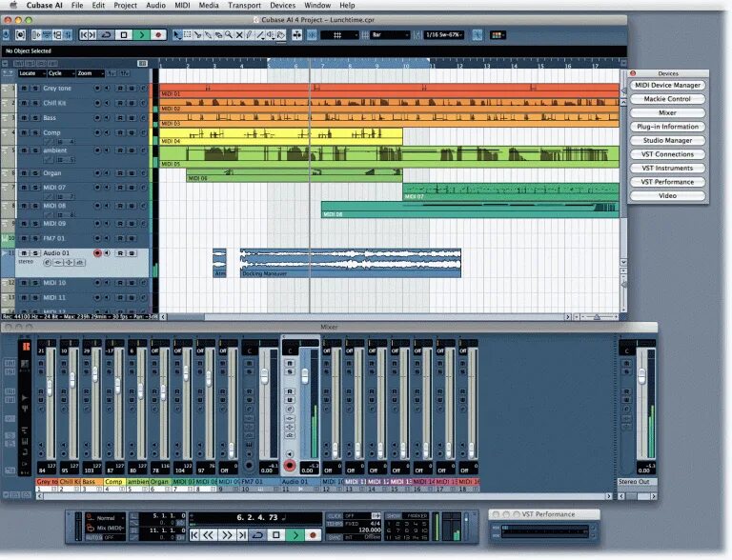Click the Video button in Devices

(x=667, y=196)
